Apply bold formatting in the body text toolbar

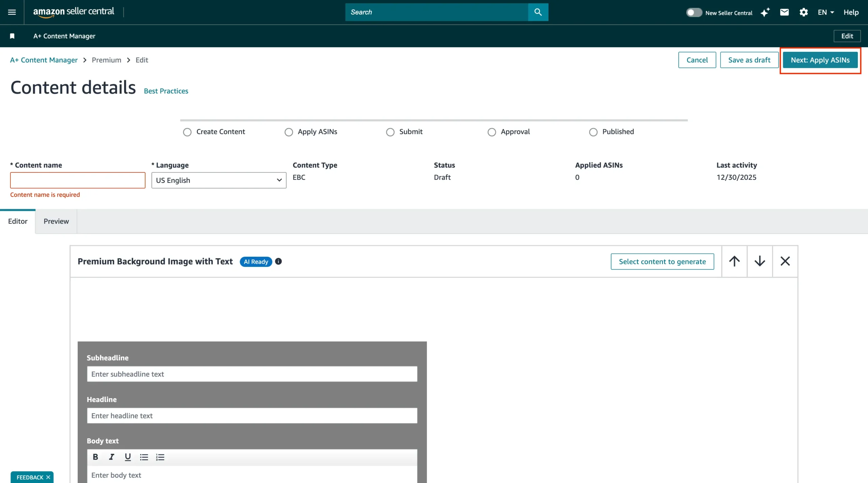click(x=95, y=457)
